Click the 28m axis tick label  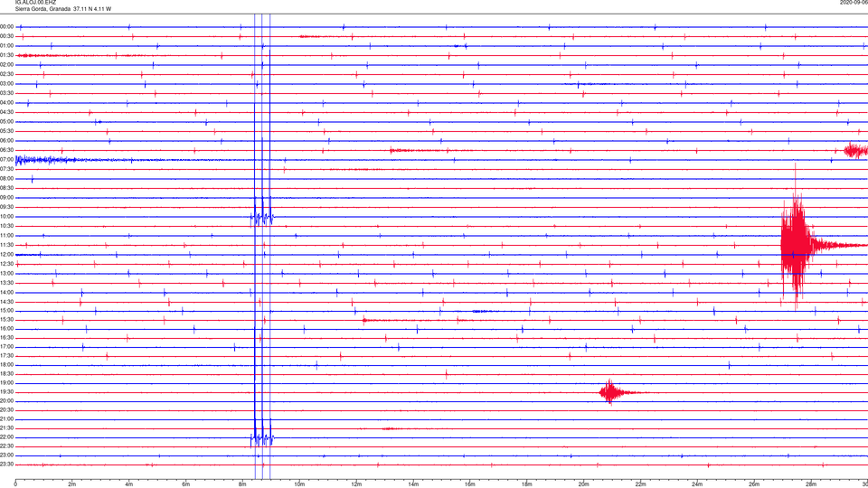pyautogui.click(x=811, y=484)
